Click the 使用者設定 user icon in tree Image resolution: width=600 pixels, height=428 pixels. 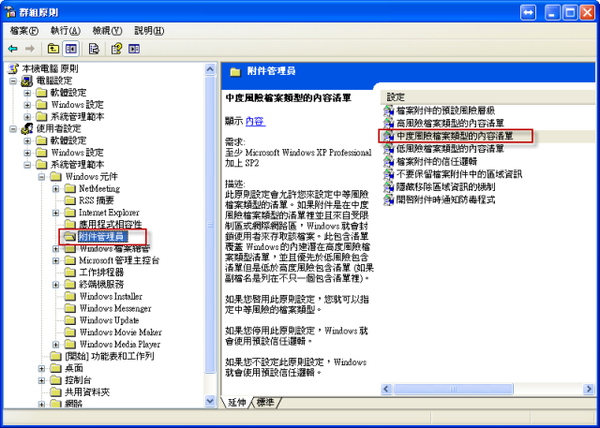27,129
